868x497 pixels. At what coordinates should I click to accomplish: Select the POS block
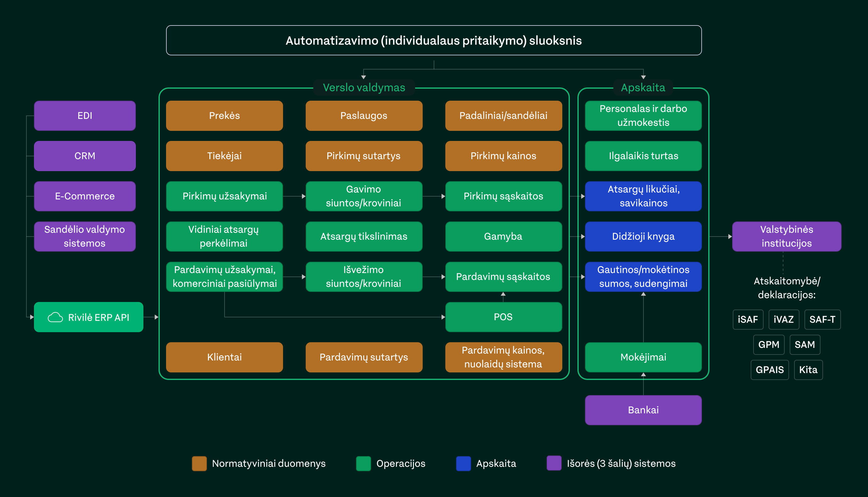pyautogui.click(x=503, y=317)
